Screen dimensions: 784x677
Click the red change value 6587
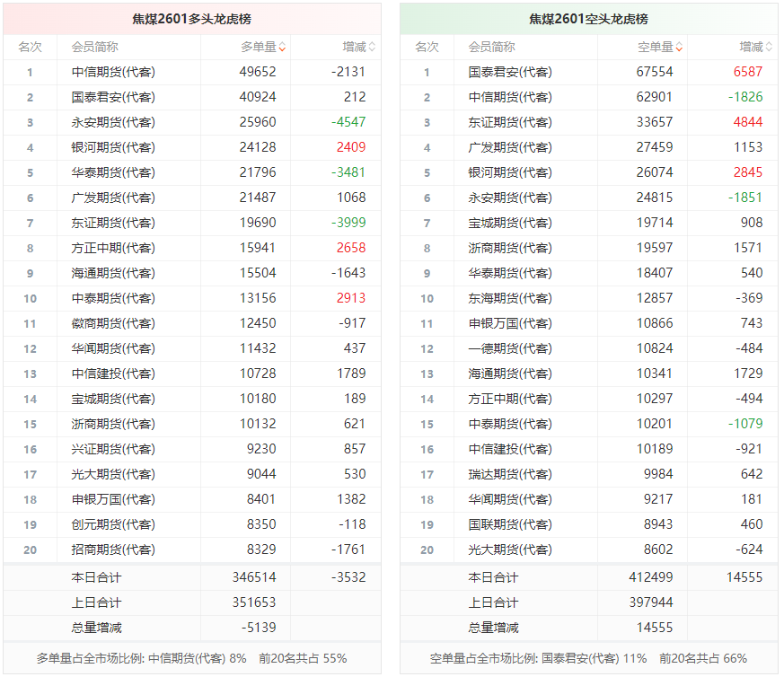click(x=748, y=72)
